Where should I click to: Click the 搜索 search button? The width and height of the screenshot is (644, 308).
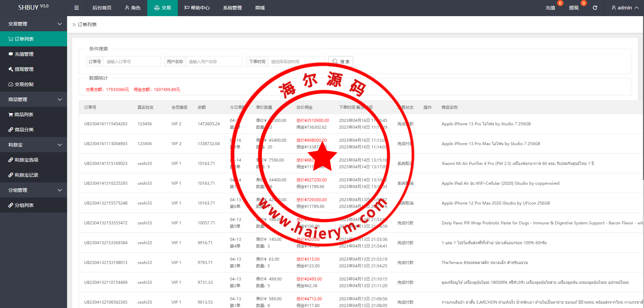pyautogui.click(x=341, y=61)
